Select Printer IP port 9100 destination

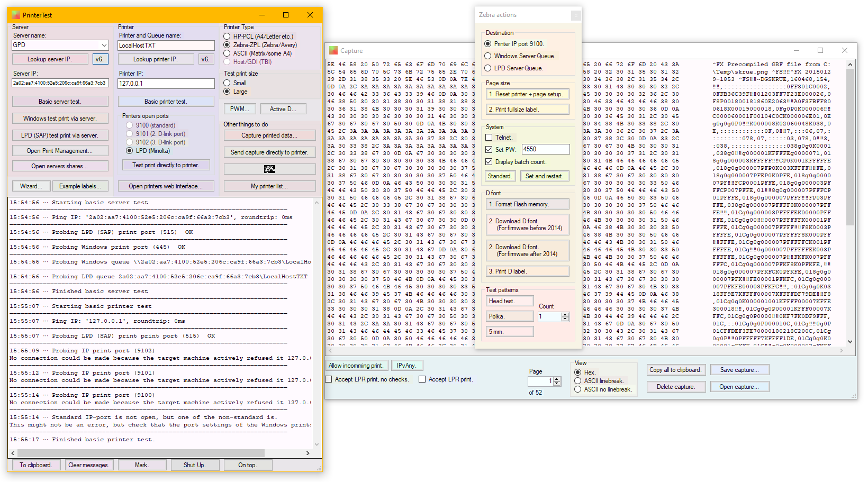click(488, 44)
